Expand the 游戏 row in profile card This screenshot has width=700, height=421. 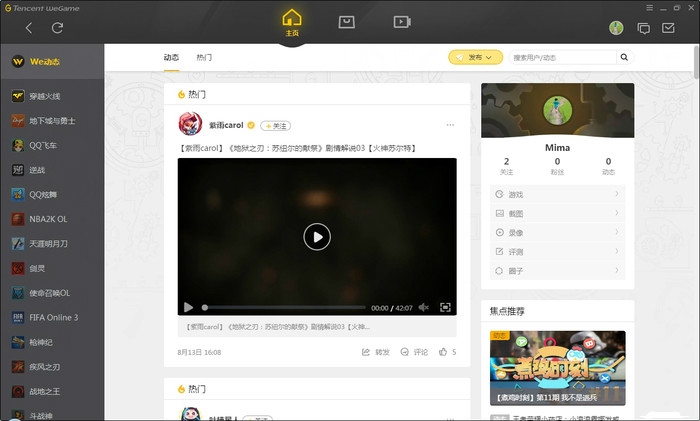click(x=558, y=194)
